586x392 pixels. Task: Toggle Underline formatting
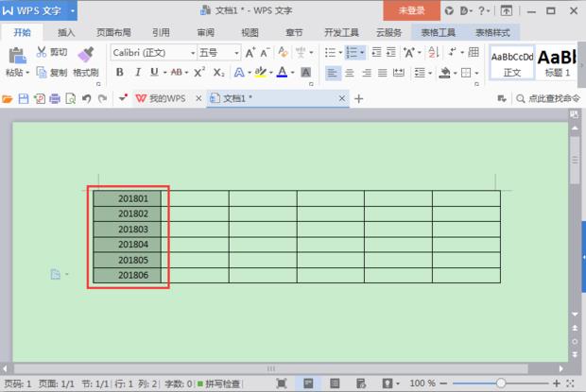154,72
